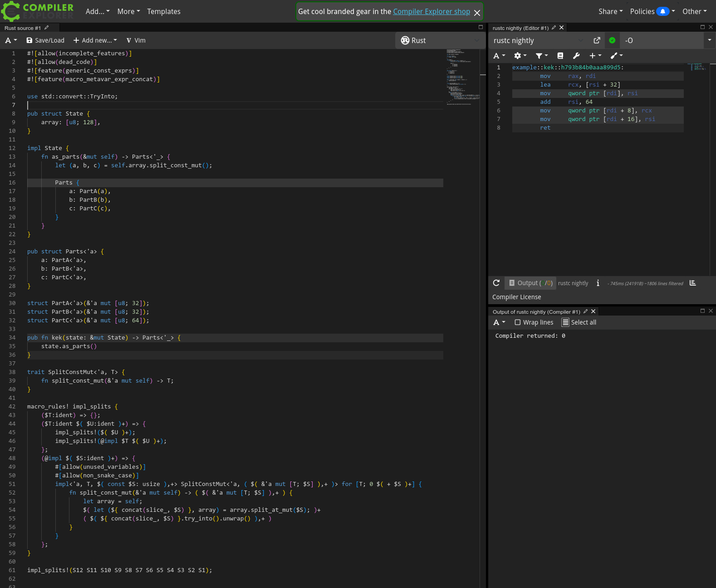Click code line 'pub struct State {'
Image resolution: width=716 pixels, height=588 pixels.
59,114
